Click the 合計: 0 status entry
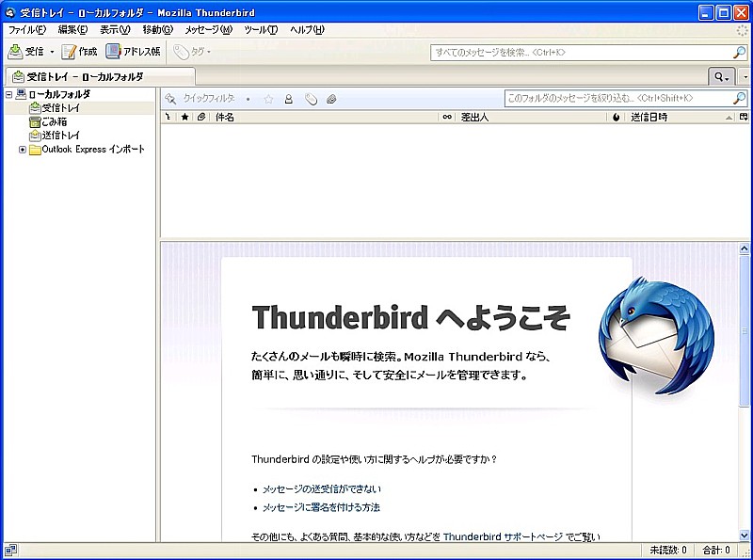Image resolution: width=753 pixels, height=560 pixels. (716, 550)
